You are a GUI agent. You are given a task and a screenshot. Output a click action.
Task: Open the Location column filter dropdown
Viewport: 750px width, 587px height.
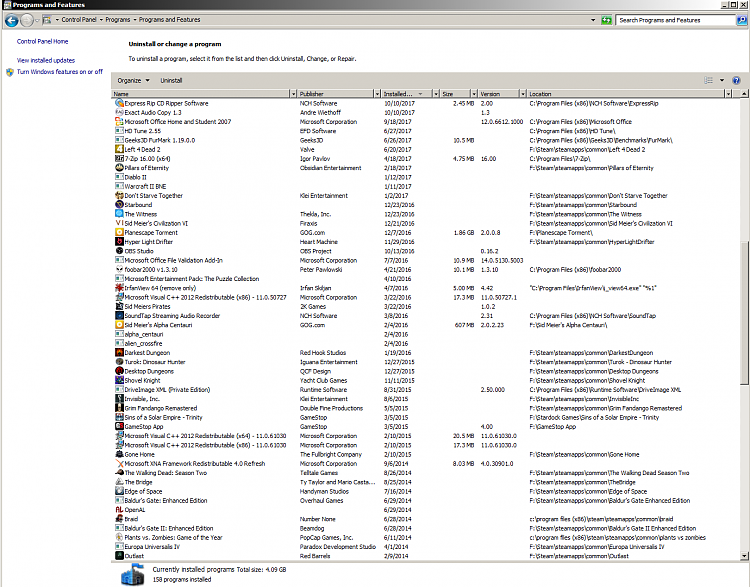(x=728, y=94)
